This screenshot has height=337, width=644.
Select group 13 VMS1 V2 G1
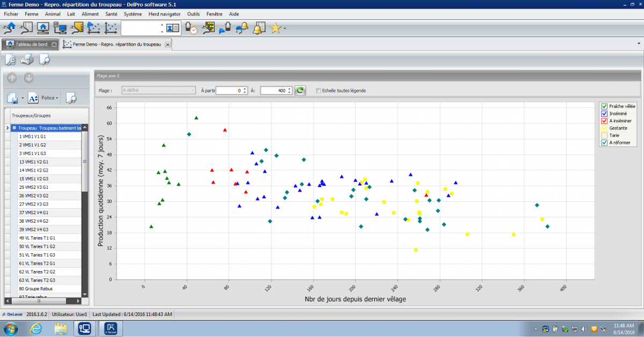[x=33, y=162]
